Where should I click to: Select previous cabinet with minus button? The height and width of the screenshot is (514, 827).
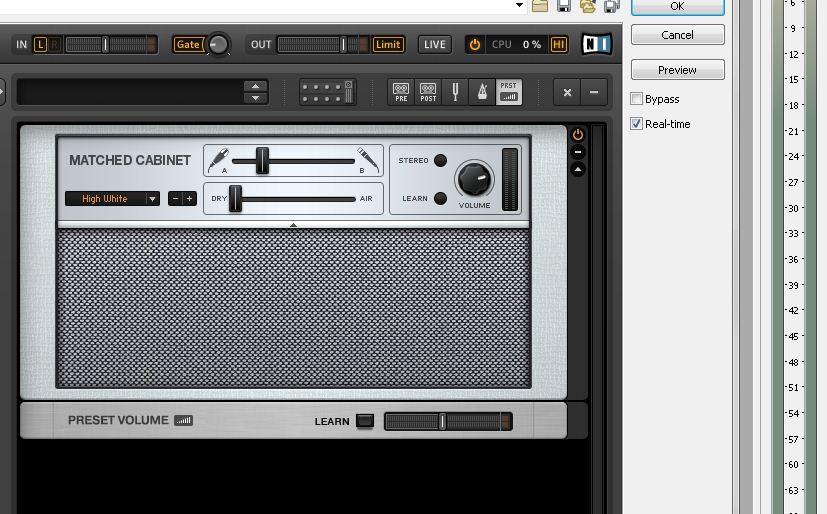[176, 199]
